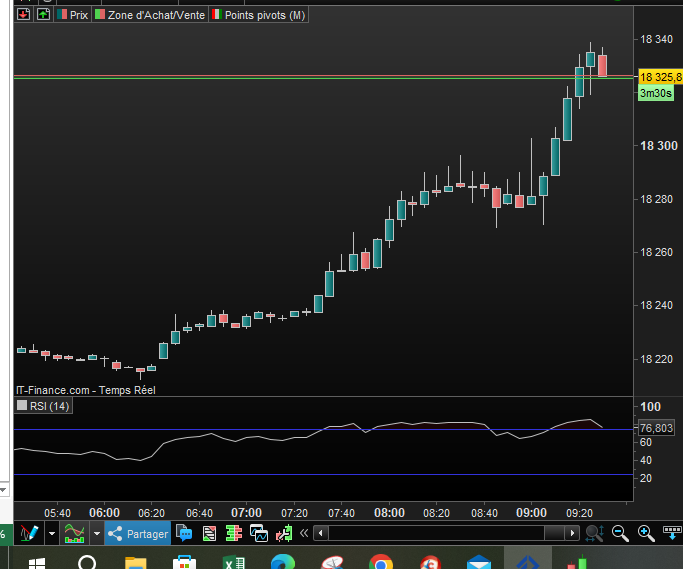Open the trading candlestick wrench icon
The width and height of the screenshot is (683, 569).
tap(284, 533)
